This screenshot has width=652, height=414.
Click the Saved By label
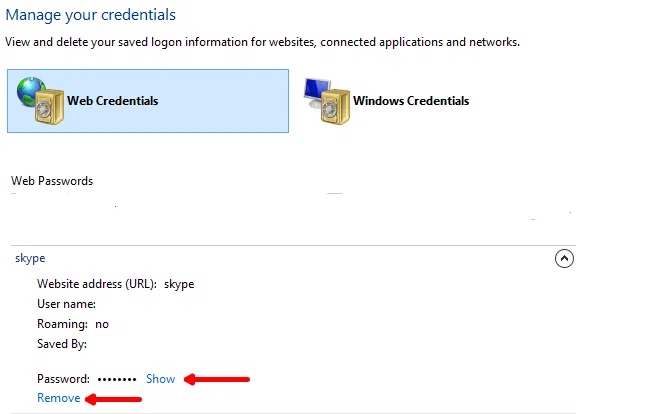(x=62, y=344)
